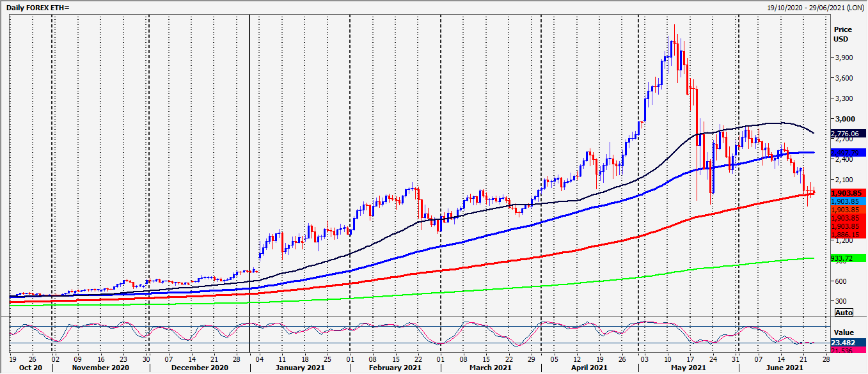Click the June 2021 month label
Image resolution: width=868 pixels, height=374 pixels.
tap(785, 368)
